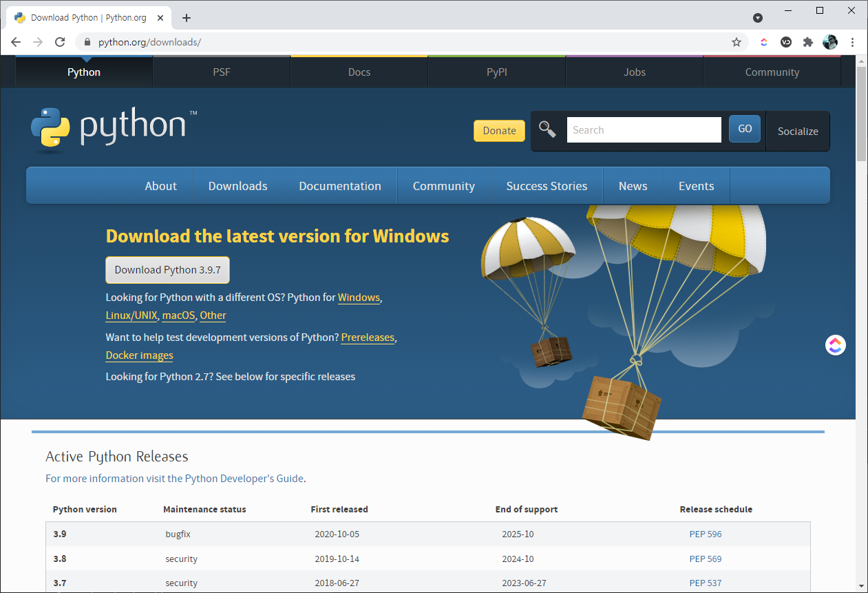View site information lock icon
The width and height of the screenshot is (868, 593).
[x=87, y=42]
